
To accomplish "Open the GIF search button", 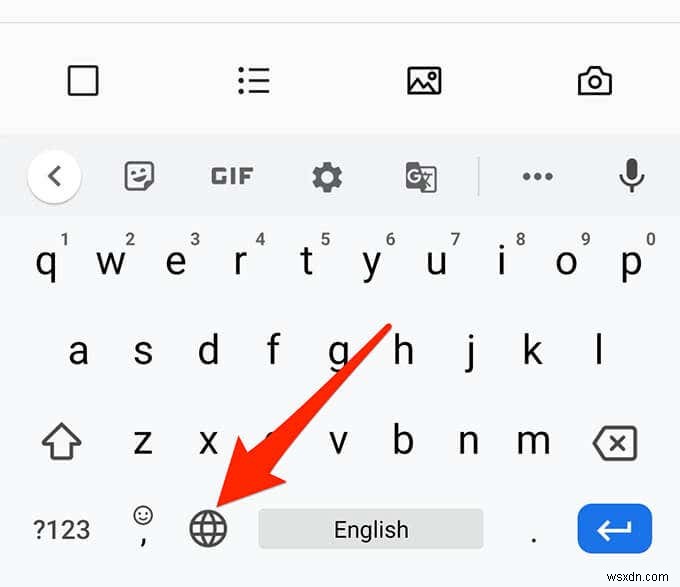I will click(x=232, y=176).
